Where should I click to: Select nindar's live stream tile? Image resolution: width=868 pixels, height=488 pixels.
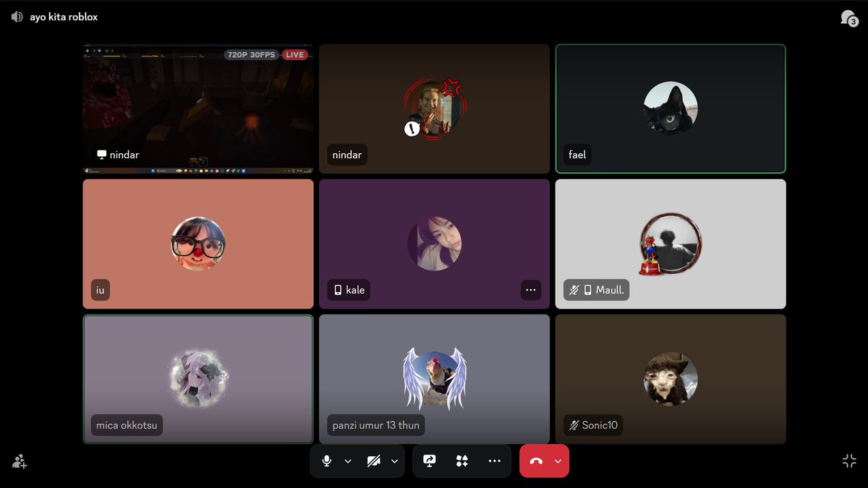point(197,108)
